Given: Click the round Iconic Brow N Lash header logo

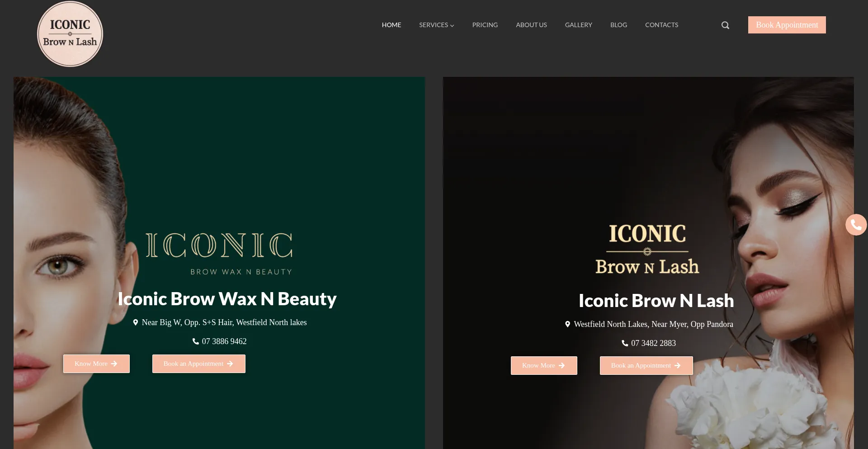Looking at the screenshot, I should (70, 34).
